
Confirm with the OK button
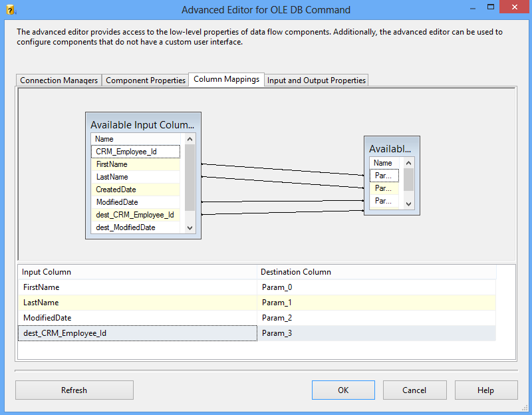343,390
